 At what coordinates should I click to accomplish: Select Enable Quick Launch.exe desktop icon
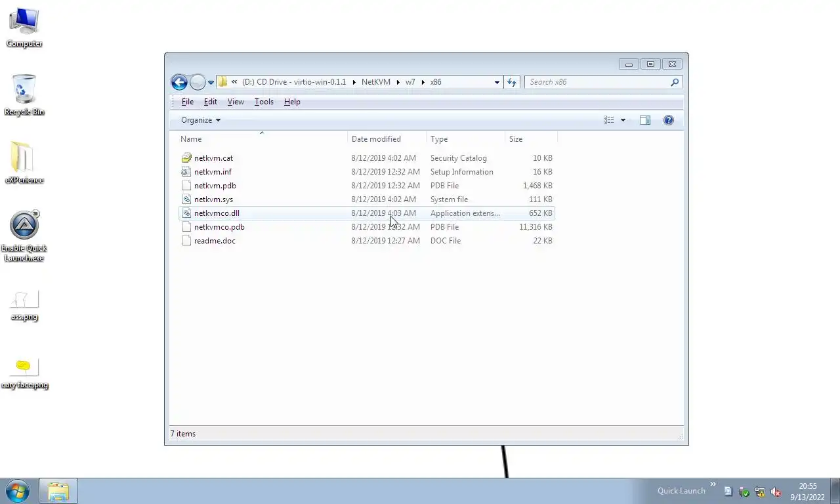coord(24,236)
